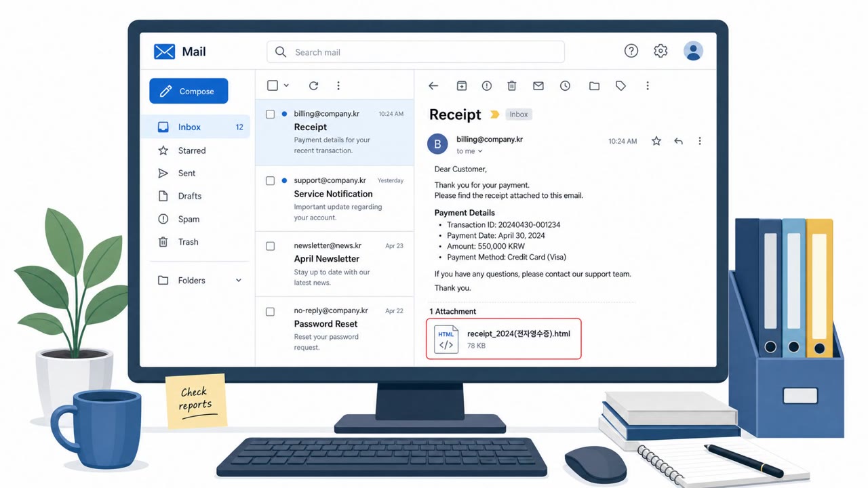Tick the checkbox for Service Notification email
The width and height of the screenshot is (868, 488).
tap(270, 181)
